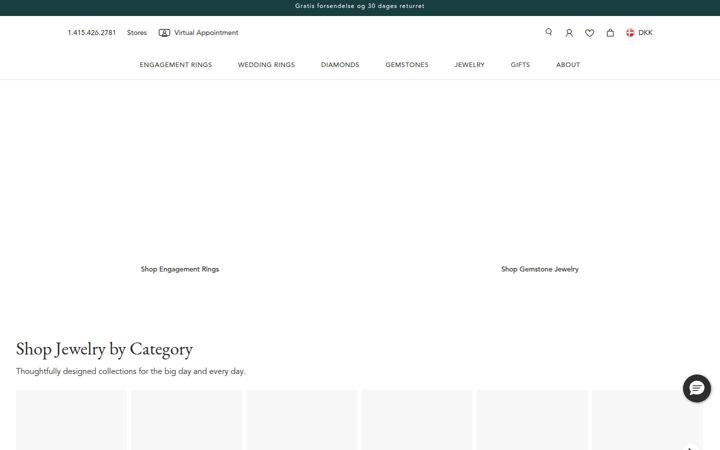Open the About menu
Screen dimensions: 720x450
pos(568,65)
